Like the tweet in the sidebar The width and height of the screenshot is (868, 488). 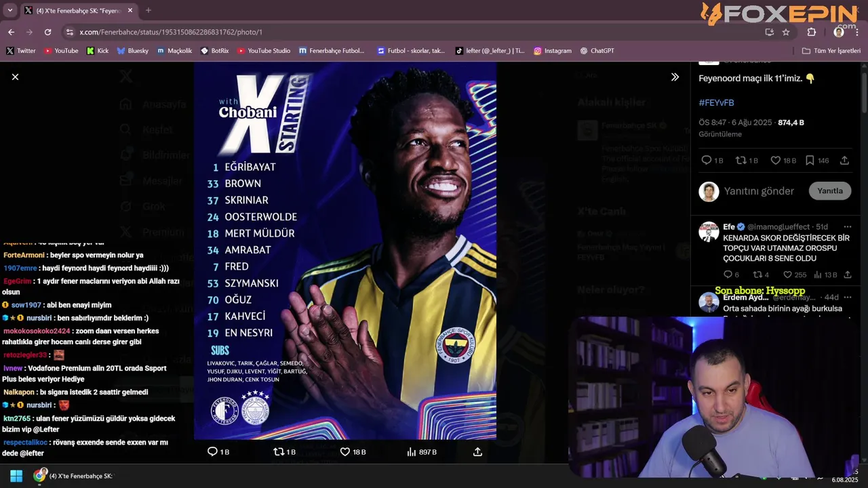(776, 161)
